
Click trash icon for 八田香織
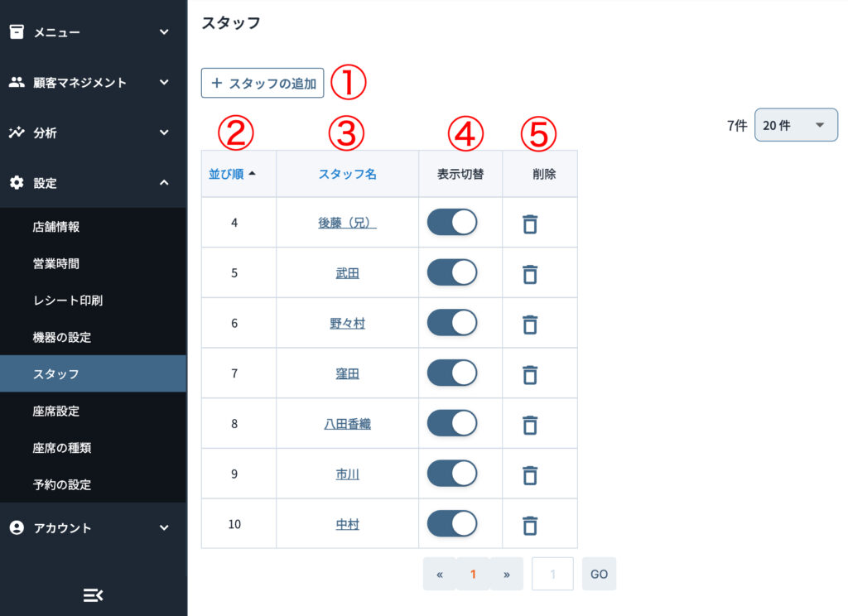pos(530,424)
